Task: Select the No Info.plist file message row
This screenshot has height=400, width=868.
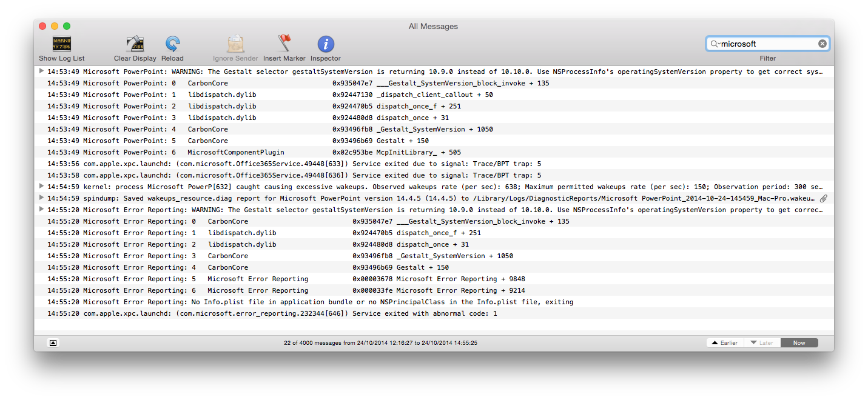Action: pyautogui.click(x=434, y=302)
